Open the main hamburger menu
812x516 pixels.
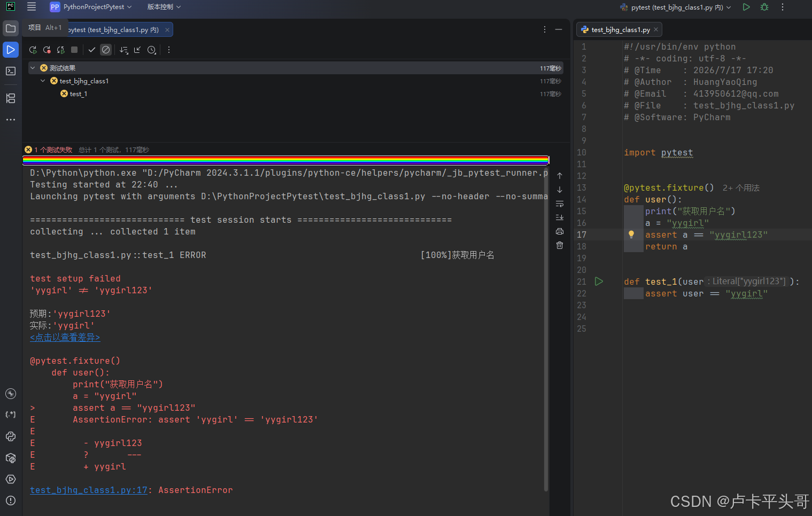(32, 7)
